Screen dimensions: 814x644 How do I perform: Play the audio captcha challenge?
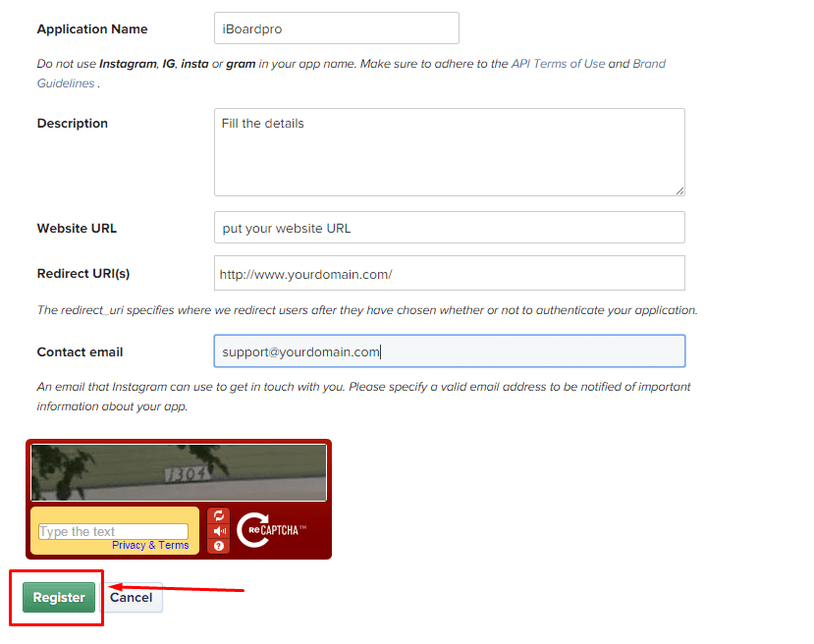click(219, 531)
